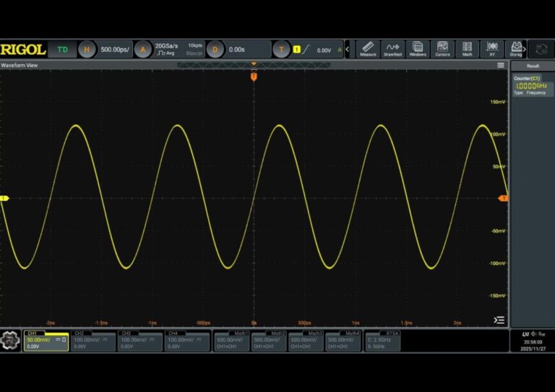Enable the RTSA label
Screen dimensions: 555x392
coord(392,334)
